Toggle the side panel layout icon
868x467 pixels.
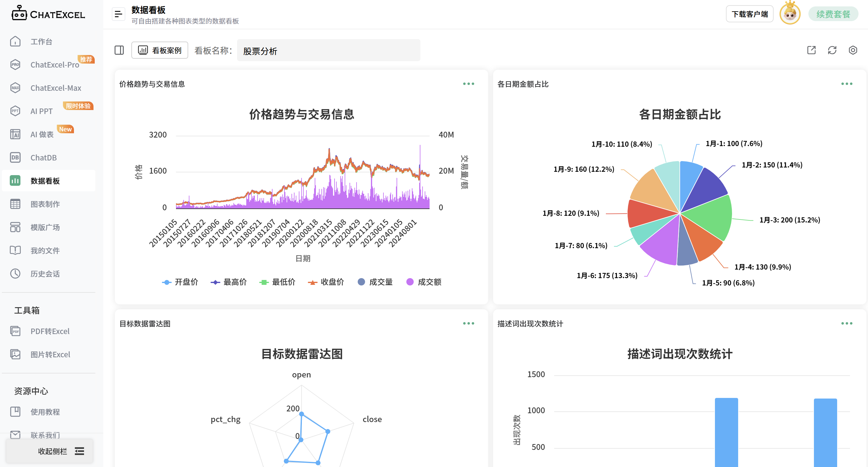pos(119,50)
